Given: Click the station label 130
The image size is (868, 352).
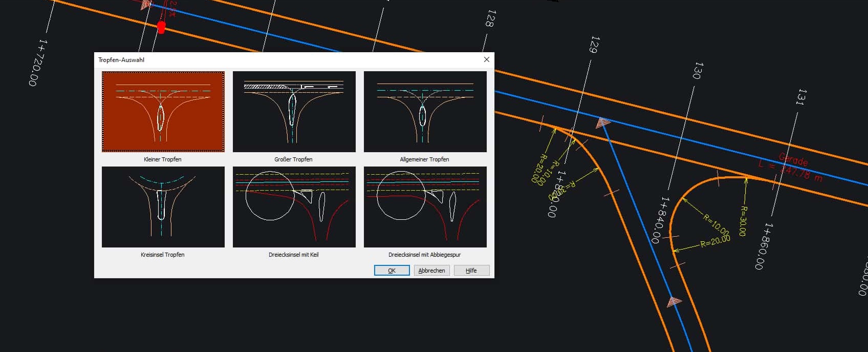Looking at the screenshot, I should tap(698, 70).
